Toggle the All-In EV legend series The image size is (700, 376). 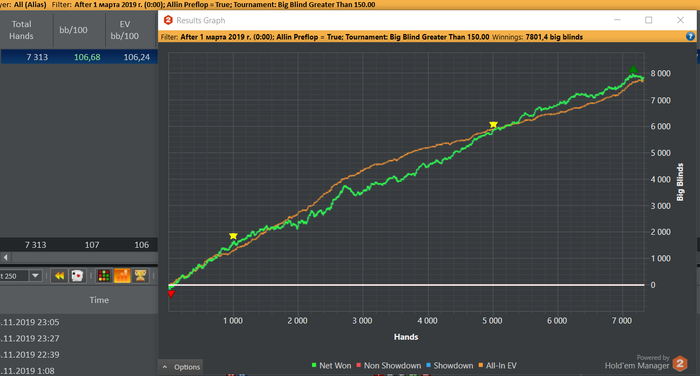click(497, 366)
